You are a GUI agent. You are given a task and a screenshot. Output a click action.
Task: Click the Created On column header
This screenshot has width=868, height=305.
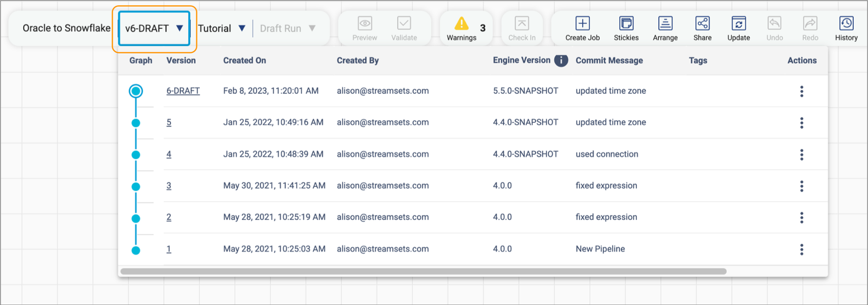(x=244, y=60)
